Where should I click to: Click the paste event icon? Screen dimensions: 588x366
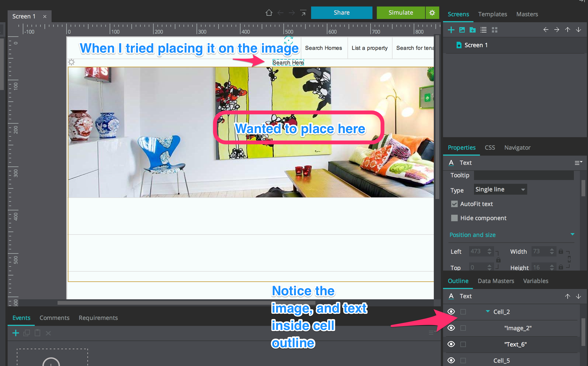click(x=37, y=333)
